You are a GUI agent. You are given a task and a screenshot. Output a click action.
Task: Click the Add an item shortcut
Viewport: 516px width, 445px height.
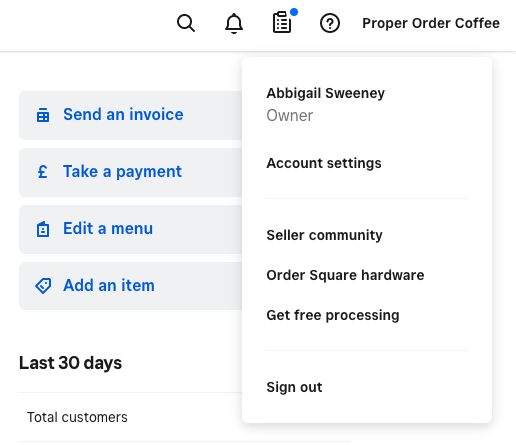pyautogui.click(x=131, y=286)
